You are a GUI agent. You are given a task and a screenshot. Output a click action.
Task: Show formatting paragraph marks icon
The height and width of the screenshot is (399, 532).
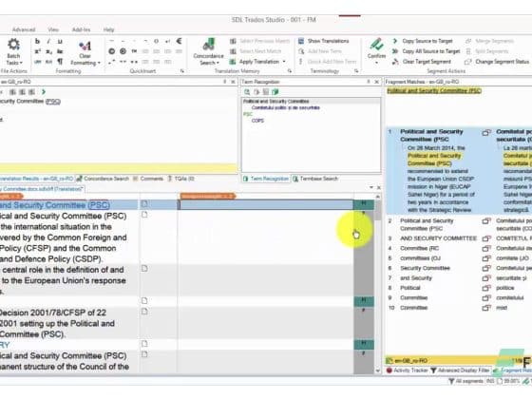tap(60, 62)
